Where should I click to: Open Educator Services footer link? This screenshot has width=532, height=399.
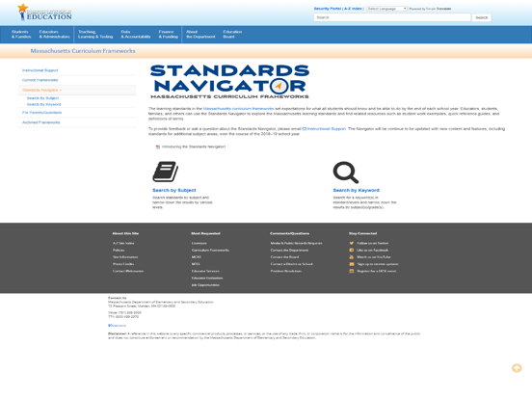(205, 271)
